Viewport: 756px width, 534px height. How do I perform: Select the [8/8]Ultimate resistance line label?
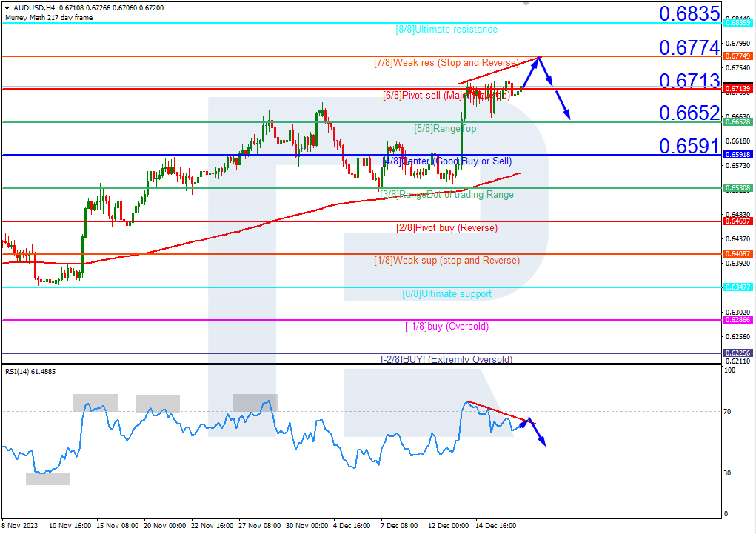tap(446, 30)
